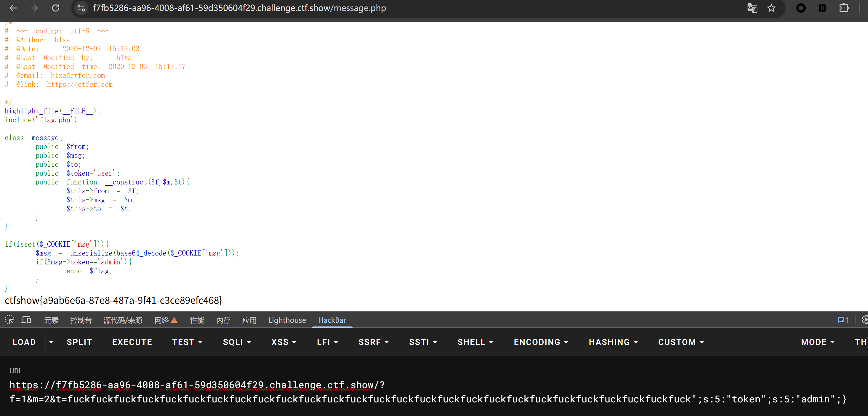Click the translate page icon

pos(752,8)
